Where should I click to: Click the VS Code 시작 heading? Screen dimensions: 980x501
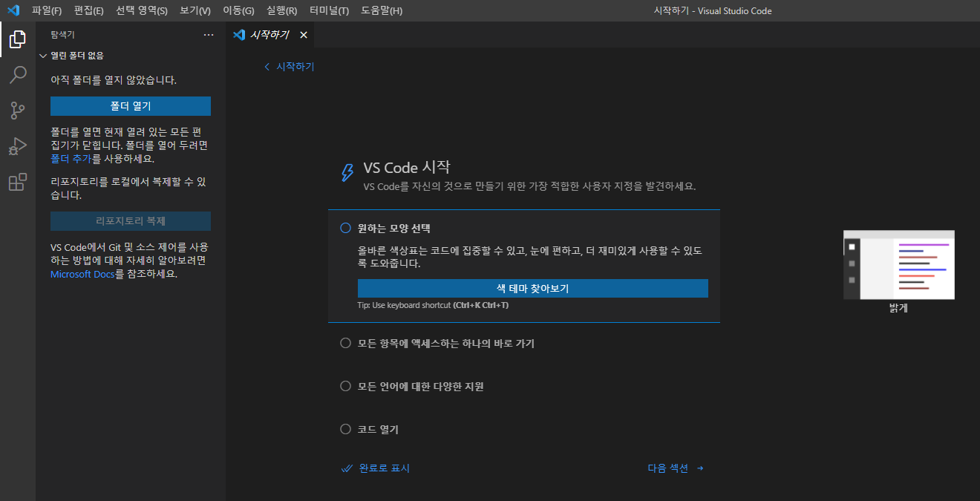(407, 168)
